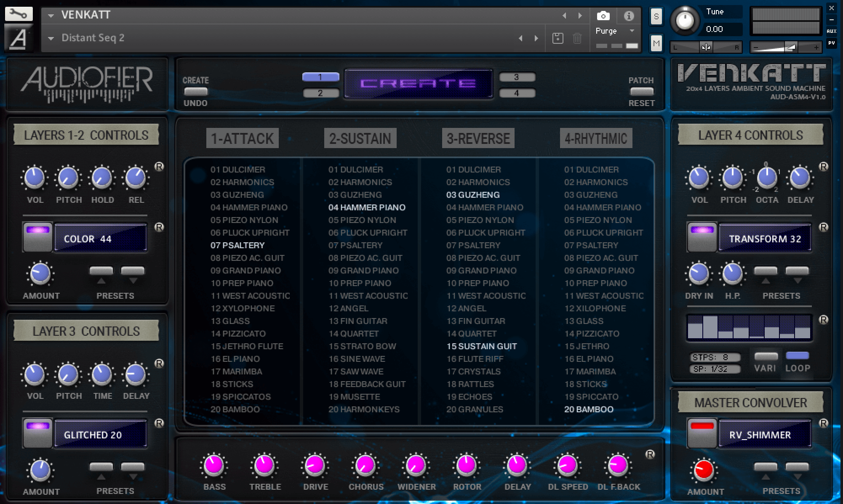Select 09 GRAND PIANO in the Attack column
843x504 pixels.
point(245,271)
